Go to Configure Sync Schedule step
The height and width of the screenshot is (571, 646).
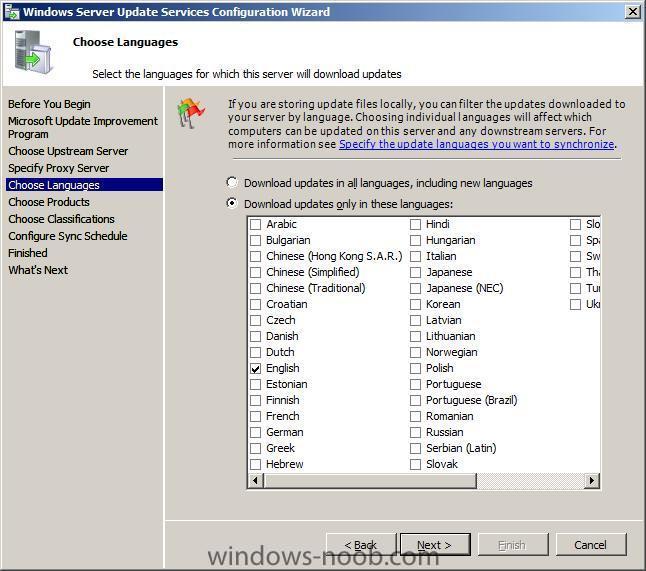(x=68, y=236)
